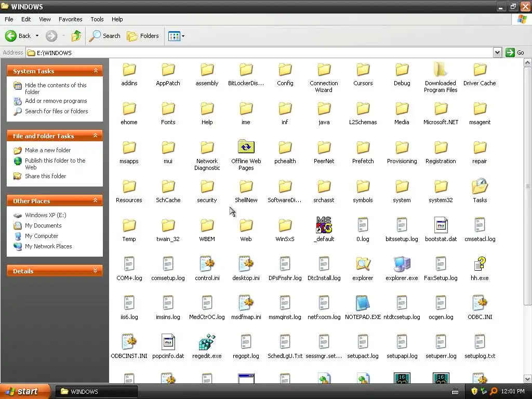Image resolution: width=532 pixels, height=399 pixels.
Task: Toggle the Folders tree pane
Action: 143,36
